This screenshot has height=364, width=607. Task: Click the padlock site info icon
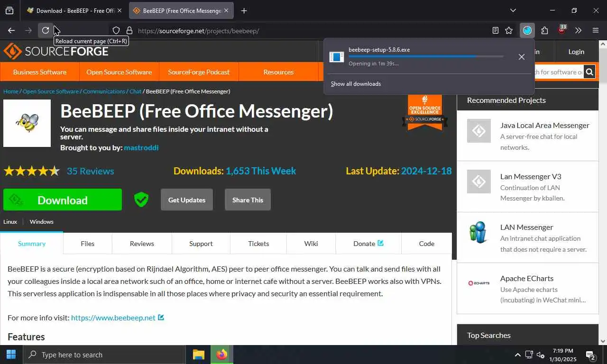[x=129, y=30]
